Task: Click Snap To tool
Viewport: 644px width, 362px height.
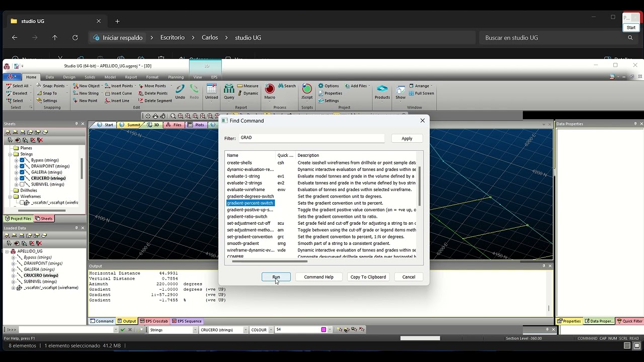Action: [x=47, y=93]
